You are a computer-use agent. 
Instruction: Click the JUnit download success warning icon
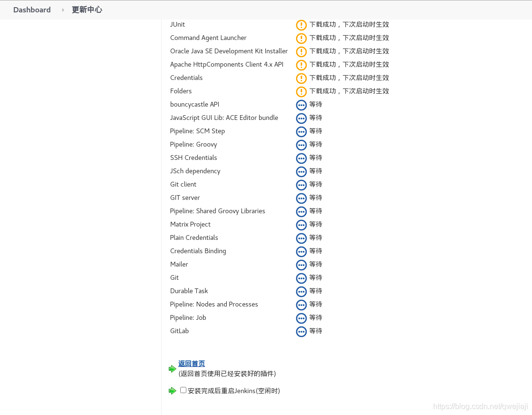(301, 25)
